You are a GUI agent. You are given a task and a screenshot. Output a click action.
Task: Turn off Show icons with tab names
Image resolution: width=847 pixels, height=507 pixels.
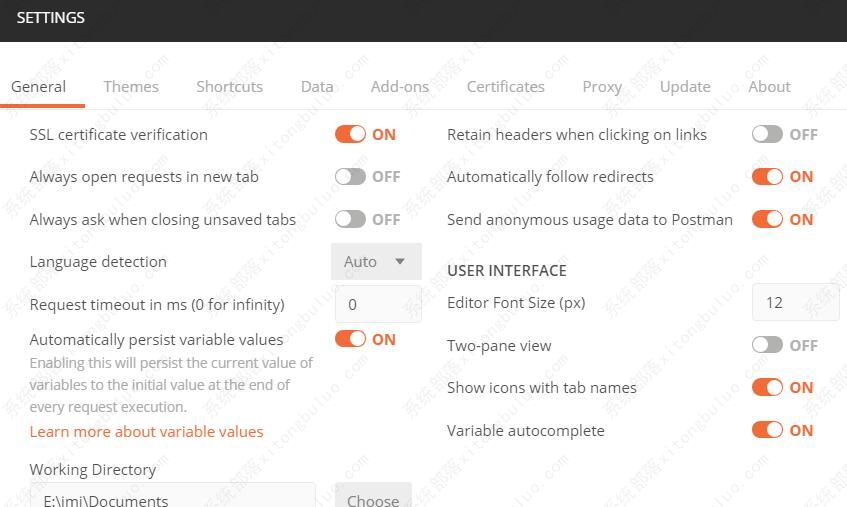coord(767,387)
